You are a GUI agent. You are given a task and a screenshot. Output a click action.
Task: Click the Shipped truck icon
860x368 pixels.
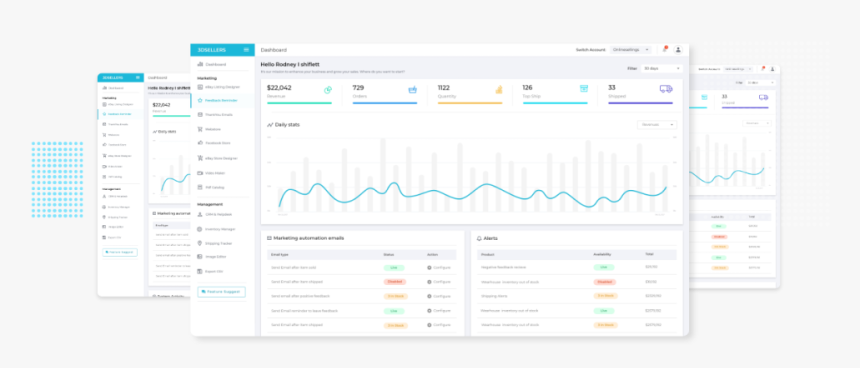click(666, 89)
